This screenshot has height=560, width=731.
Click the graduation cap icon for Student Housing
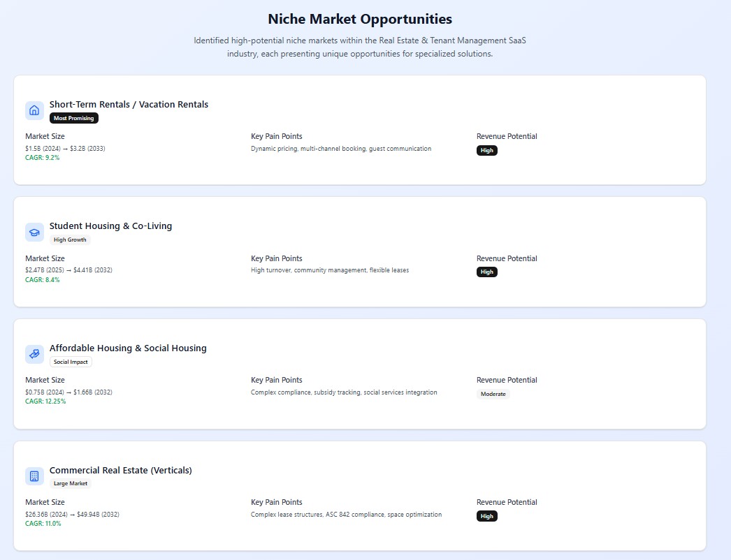34,232
